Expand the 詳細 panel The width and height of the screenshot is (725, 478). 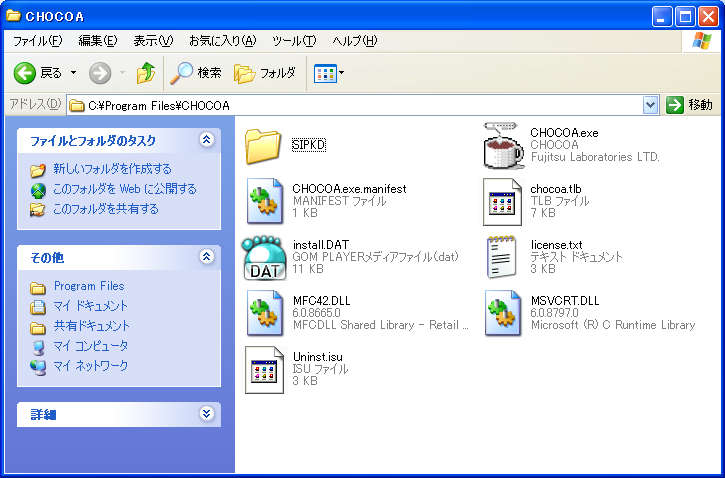click(x=207, y=413)
